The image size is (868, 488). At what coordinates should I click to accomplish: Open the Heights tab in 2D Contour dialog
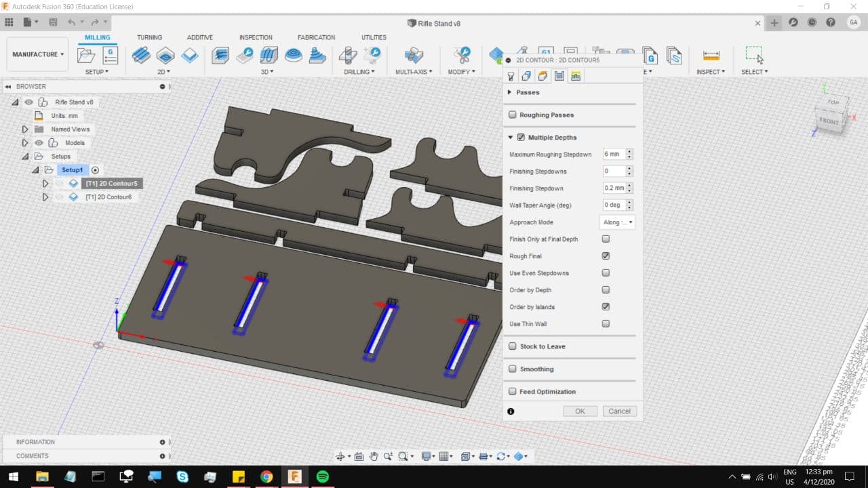(543, 76)
